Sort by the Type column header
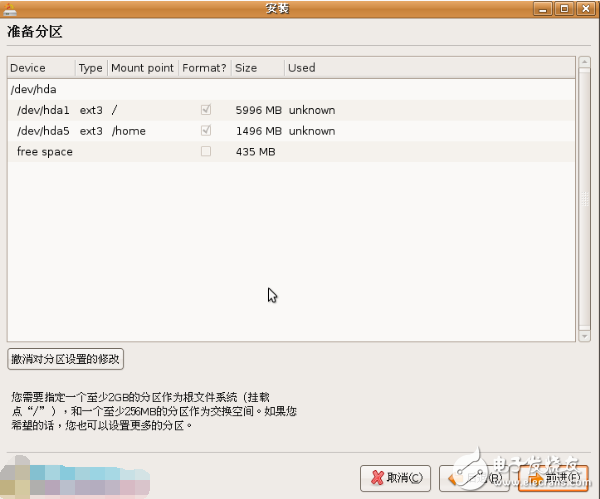This screenshot has width=600, height=499. (91, 68)
